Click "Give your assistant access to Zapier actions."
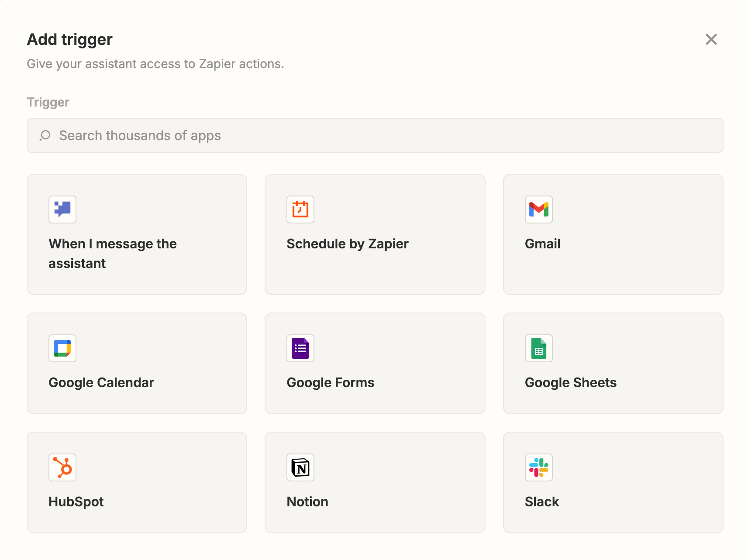The width and height of the screenshot is (748, 560). (155, 64)
